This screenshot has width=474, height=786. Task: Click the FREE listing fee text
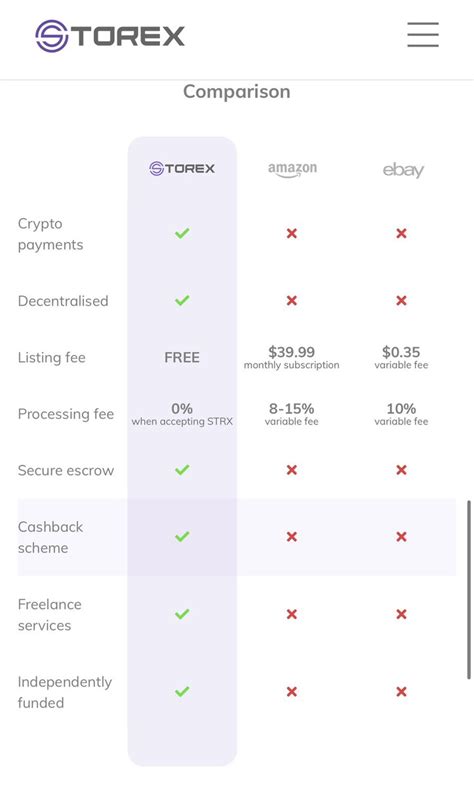pos(182,357)
